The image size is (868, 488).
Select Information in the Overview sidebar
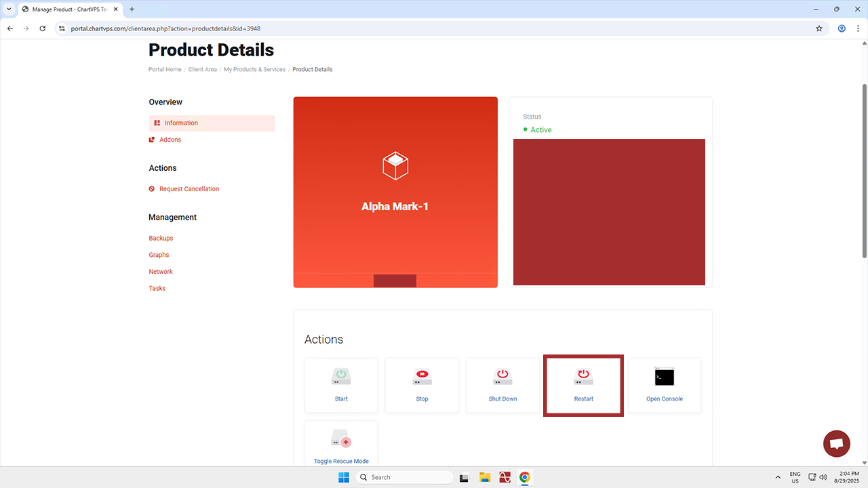tap(181, 123)
